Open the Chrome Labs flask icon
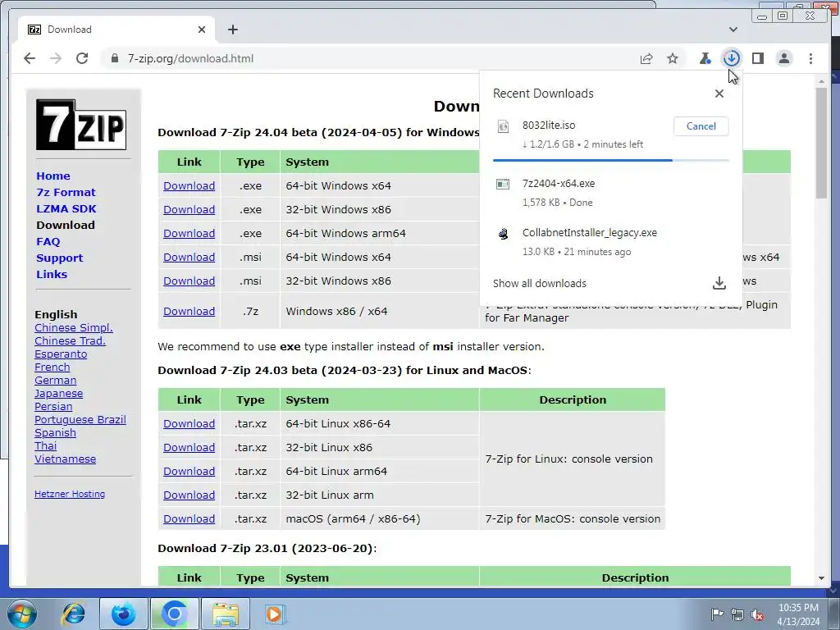The image size is (840, 630). tap(705, 58)
